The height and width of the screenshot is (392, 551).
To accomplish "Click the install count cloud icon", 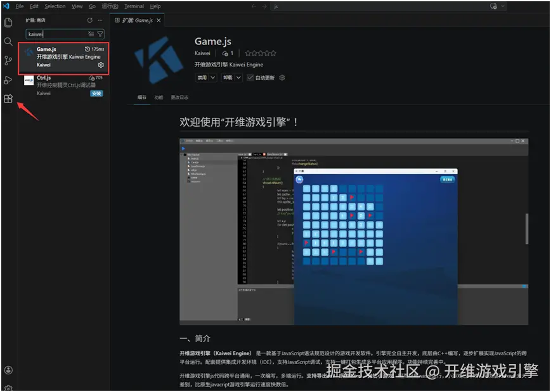I will coord(225,53).
